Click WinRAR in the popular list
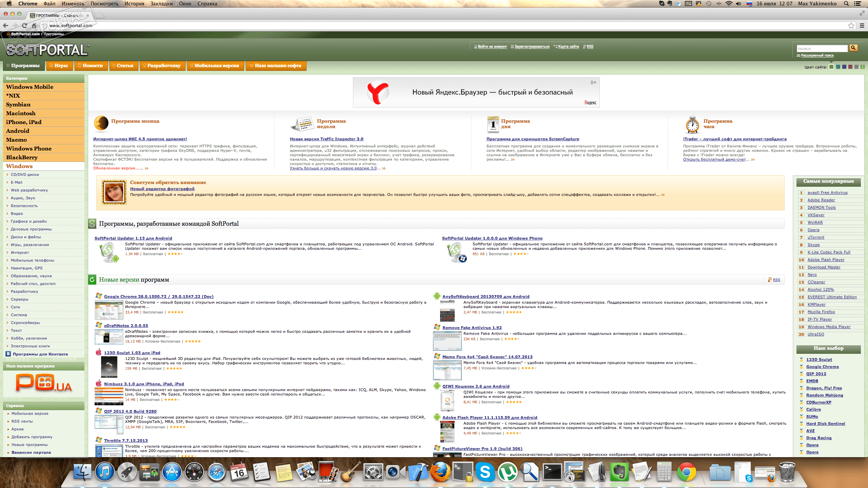 pyautogui.click(x=815, y=222)
